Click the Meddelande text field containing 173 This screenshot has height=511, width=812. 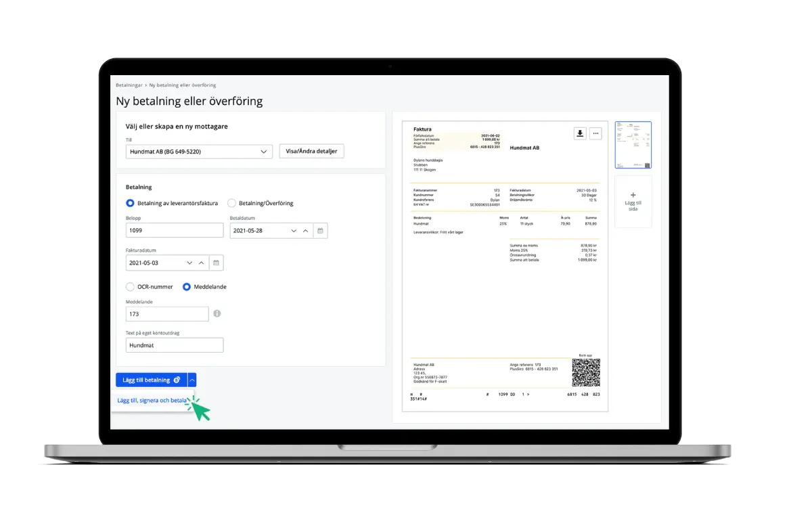(x=167, y=314)
